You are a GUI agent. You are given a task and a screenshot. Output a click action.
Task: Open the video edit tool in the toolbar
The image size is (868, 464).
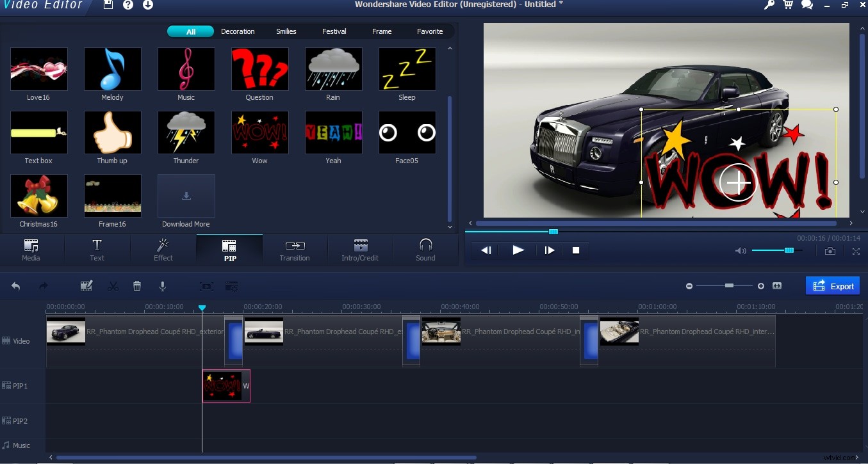tap(86, 285)
